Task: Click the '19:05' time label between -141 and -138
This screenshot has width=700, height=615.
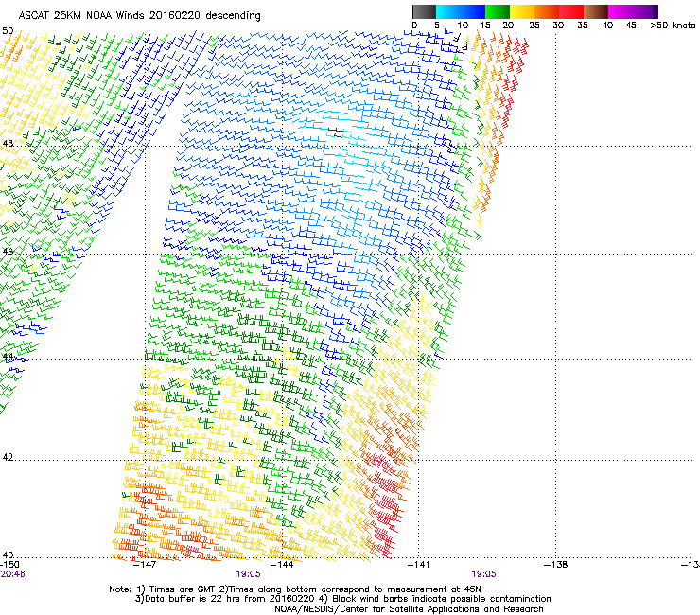Action: click(x=483, y=574)
